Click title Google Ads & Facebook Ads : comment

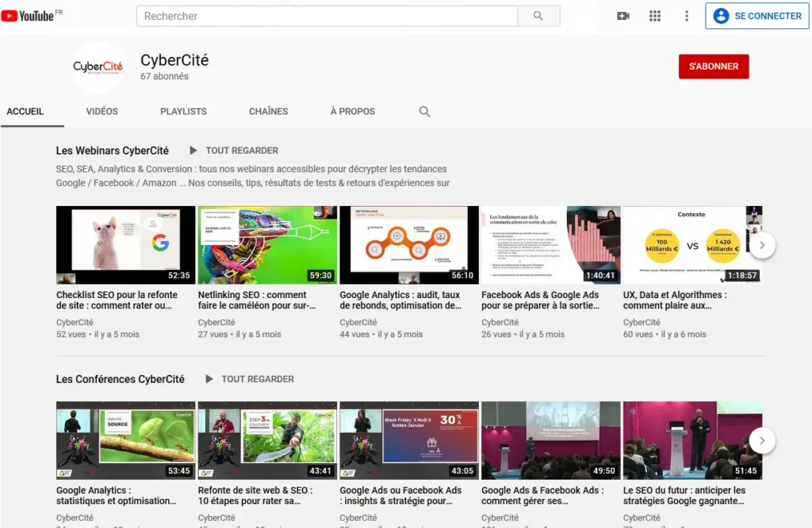click(542, 495)
